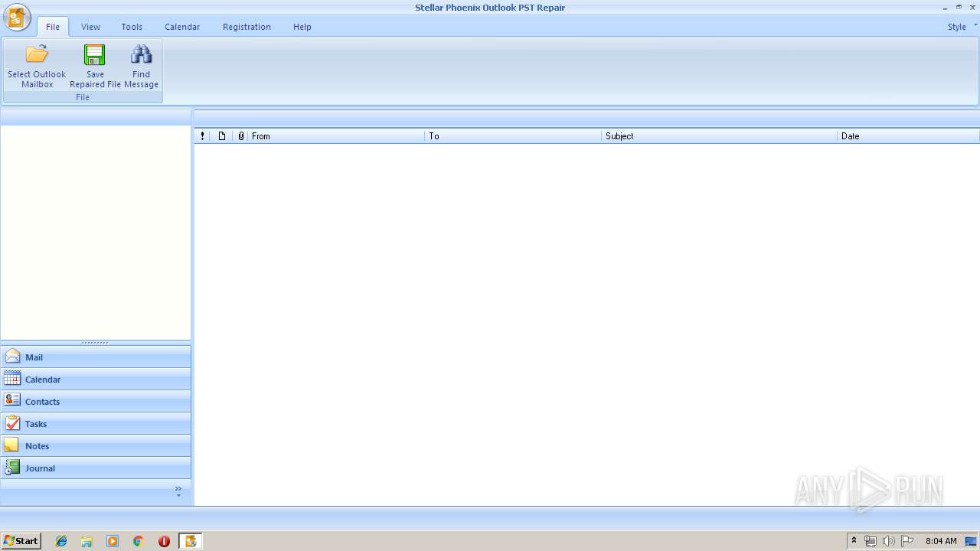980x551 pixels.
Task: Open the Select Outlook Mailbox tool
Action: click(x=37, y=67)
